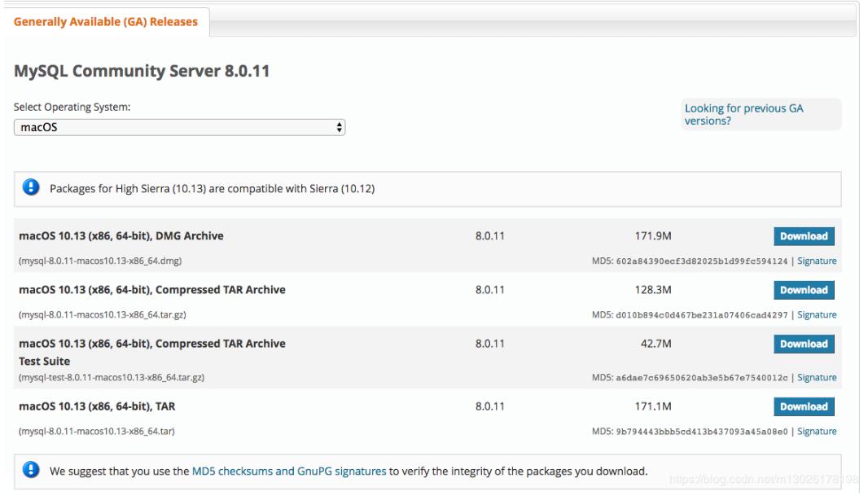This screenshot has height=496, width=868.
Task: Click the macOS 10.13 DMG Archive title
Action: pyautogui.click(x=121, y=236)
